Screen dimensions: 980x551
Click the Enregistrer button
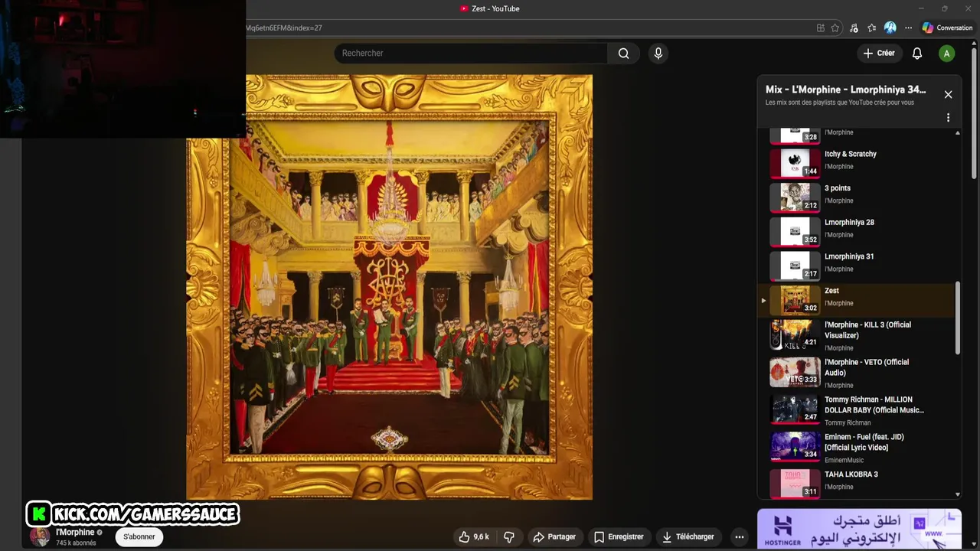pos(619,536)
